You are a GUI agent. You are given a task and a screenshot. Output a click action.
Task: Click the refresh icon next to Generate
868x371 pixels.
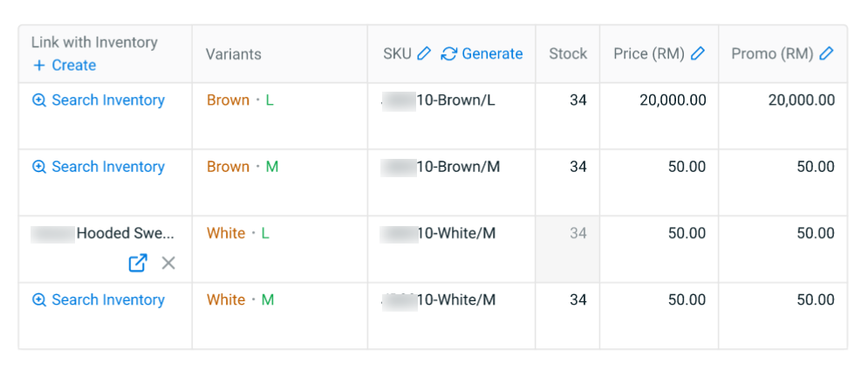(x=449, y=54)
